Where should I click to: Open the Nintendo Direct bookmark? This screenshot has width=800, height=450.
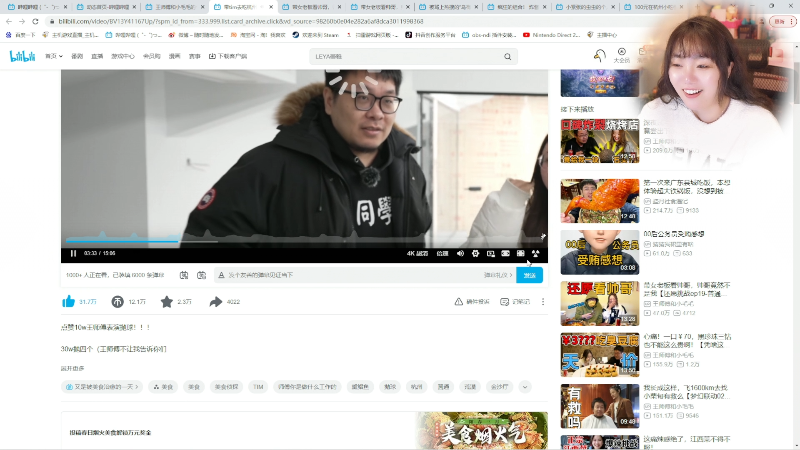pyautogui.click(x=552, y=35)
